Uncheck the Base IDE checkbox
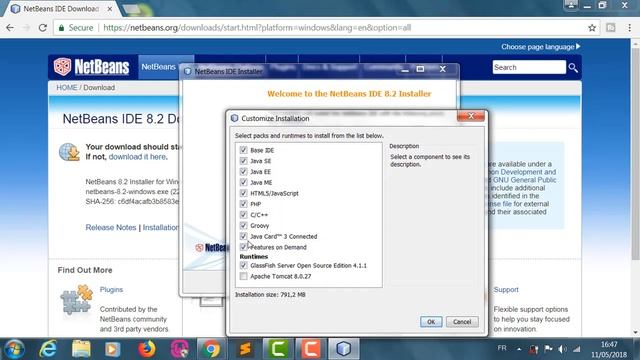Image resolution: width=640 pixels, height=360 pixels. tap(244, 150)
